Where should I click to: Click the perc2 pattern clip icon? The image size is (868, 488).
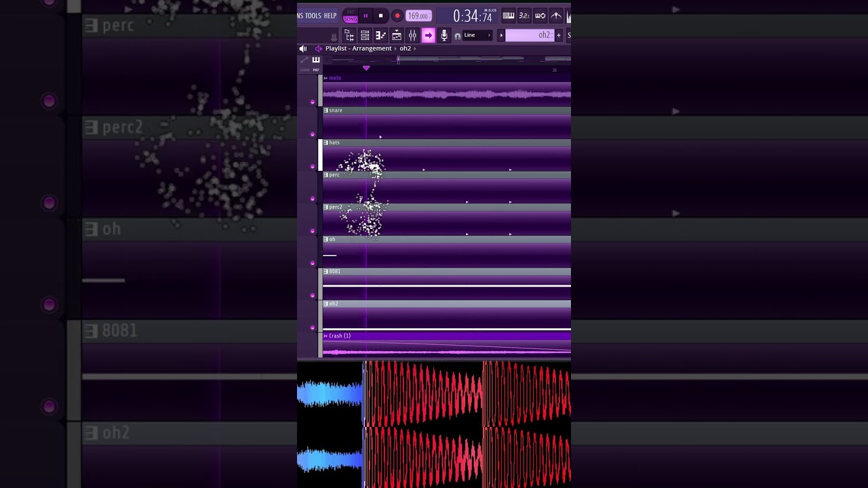[326, 207]
